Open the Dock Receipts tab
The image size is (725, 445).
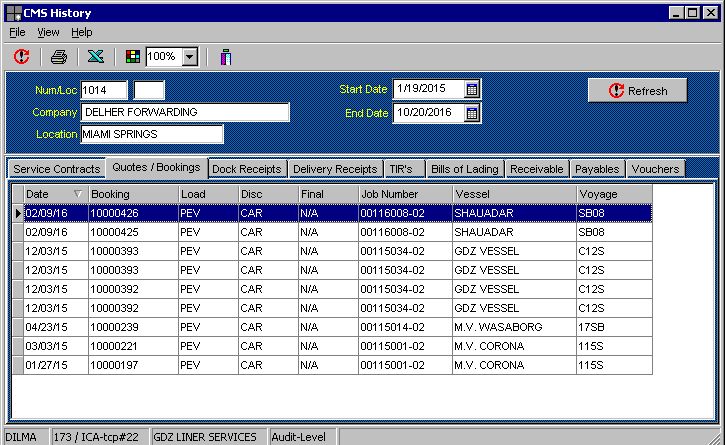(x=246, y=169)
